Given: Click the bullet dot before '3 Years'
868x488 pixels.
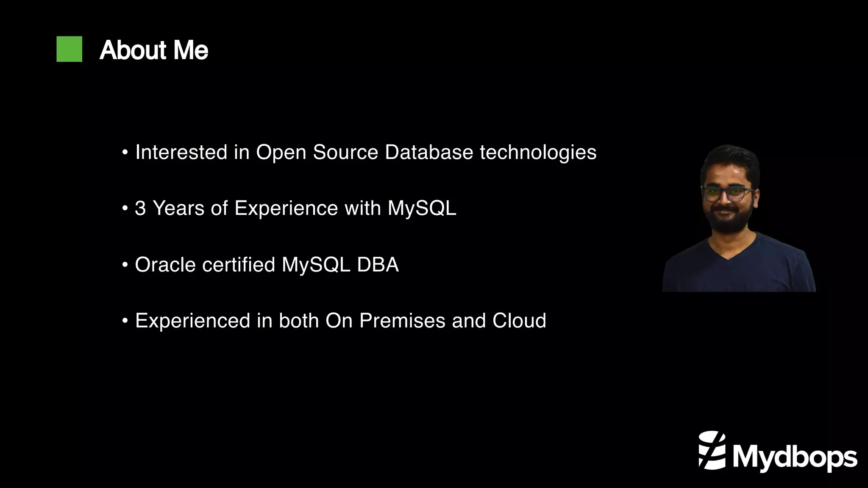Looking at the screenshot, I should point(125,208).
